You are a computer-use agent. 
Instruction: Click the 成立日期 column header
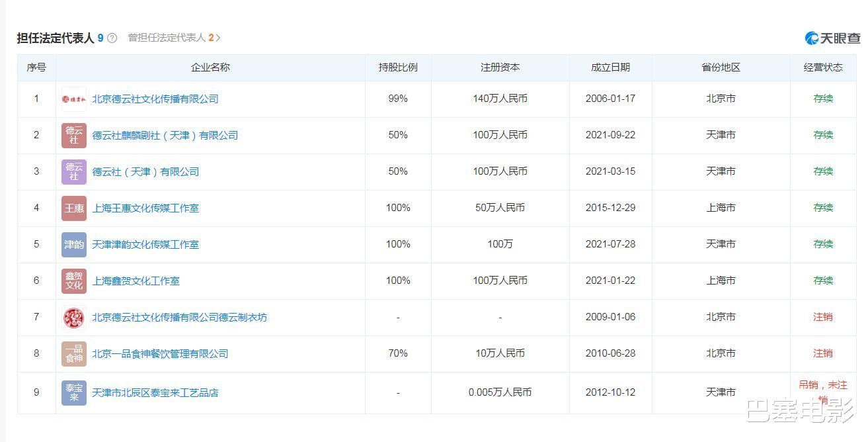611,67
